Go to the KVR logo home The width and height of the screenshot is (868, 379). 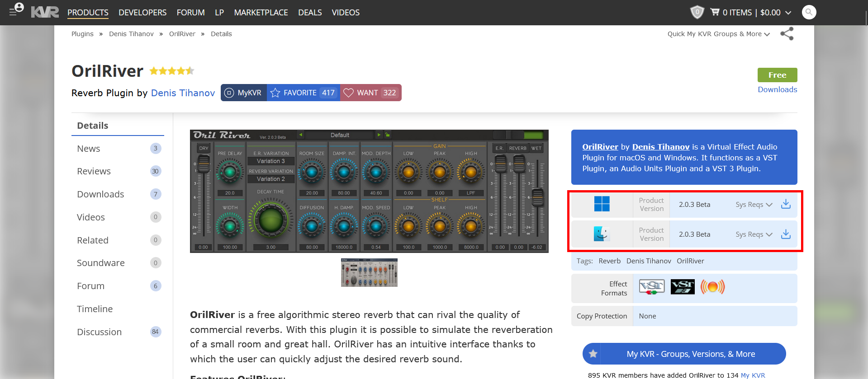(45, 12)
